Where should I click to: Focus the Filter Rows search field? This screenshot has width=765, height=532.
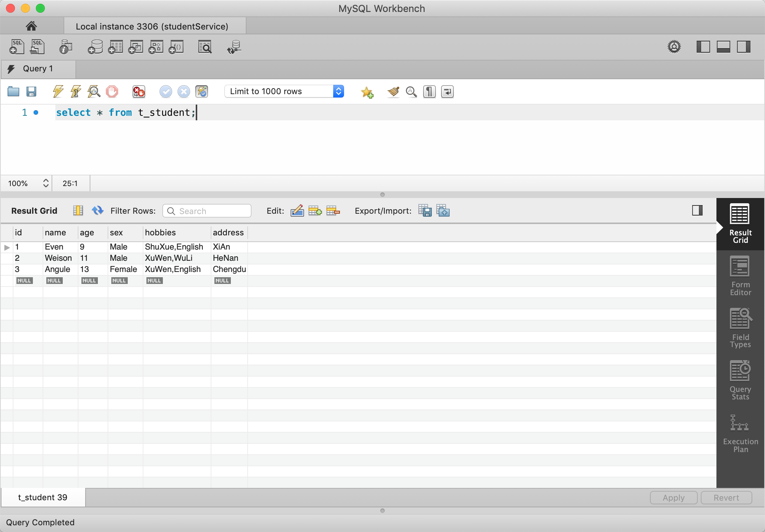click(x=207, y=211)
